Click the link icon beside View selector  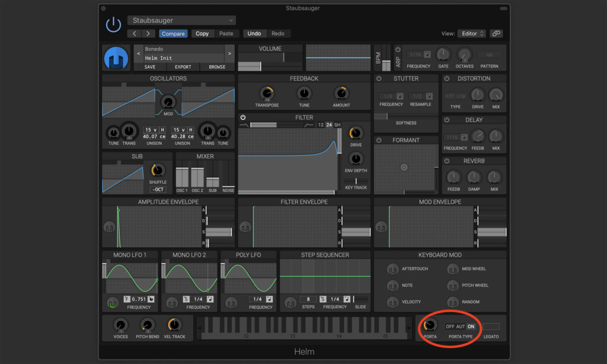tap(496, 34)
